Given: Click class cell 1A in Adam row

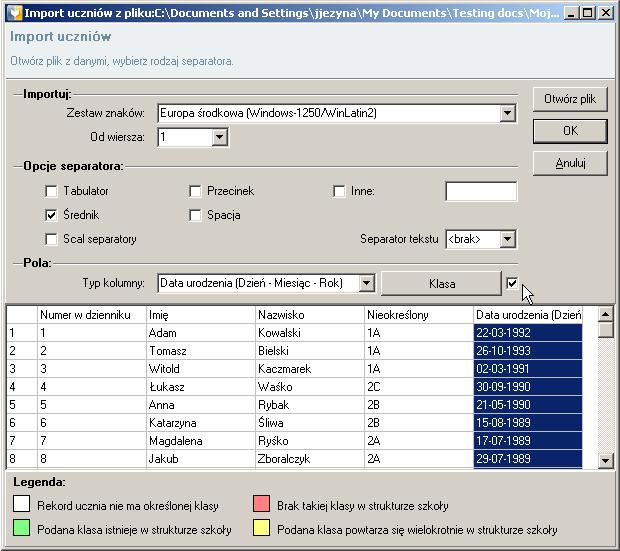Looking at the screenshot, I should 419,333.
